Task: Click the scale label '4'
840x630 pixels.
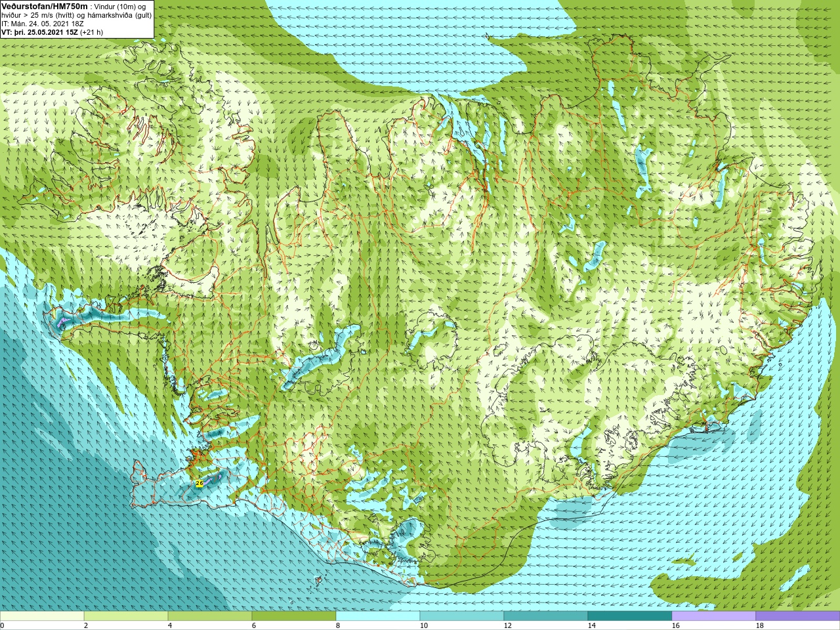Action: point(169,625)
